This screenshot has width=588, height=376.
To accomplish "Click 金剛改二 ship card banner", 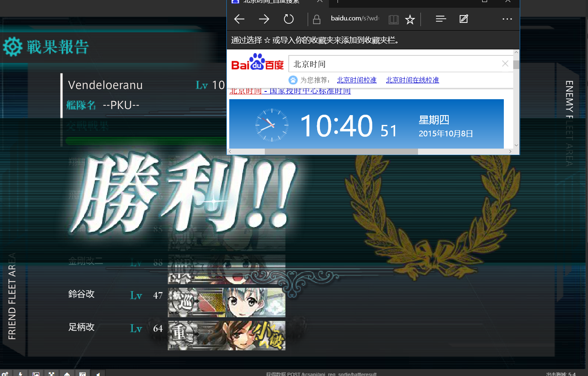I will (227, 269).
